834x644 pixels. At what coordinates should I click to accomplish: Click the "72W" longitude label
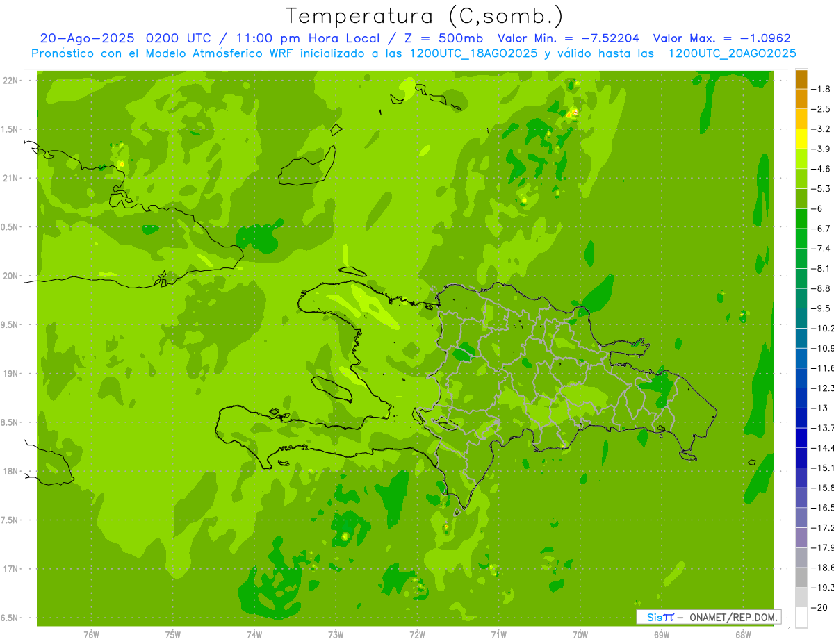(417, 635)
